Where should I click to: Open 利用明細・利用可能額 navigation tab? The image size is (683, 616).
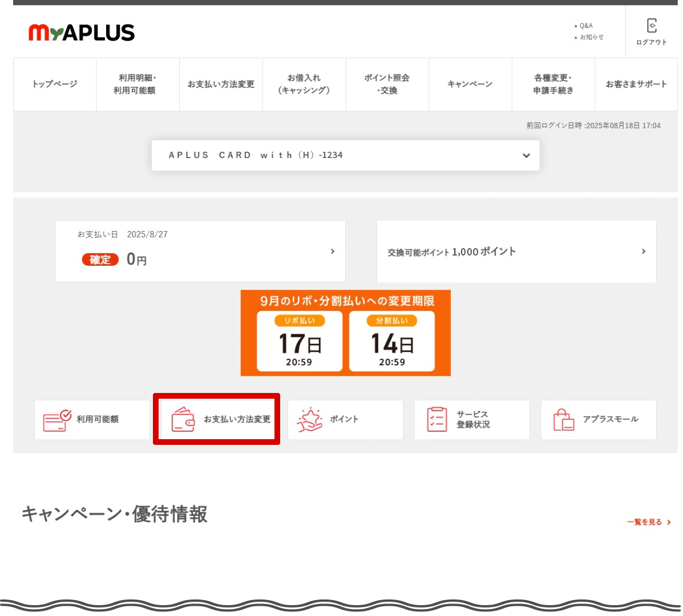[138, 84]
